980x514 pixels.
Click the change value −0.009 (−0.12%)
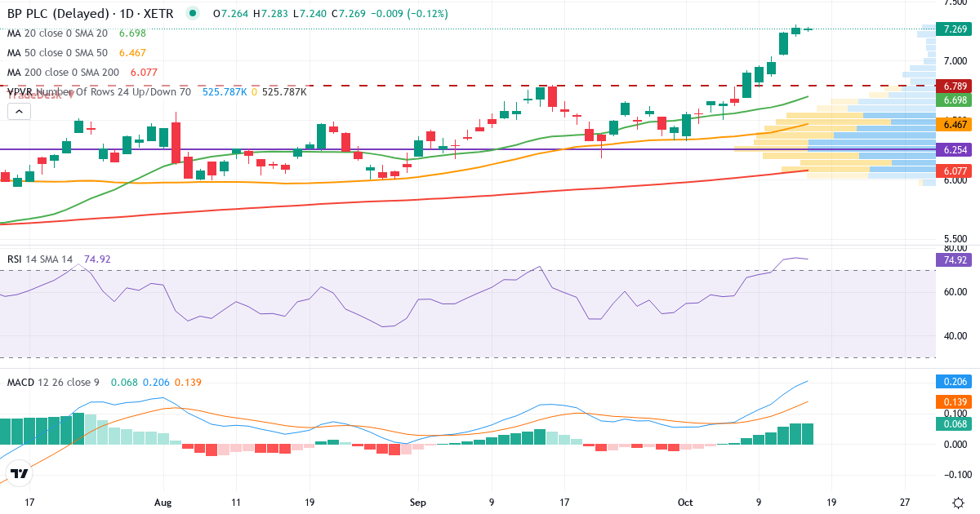pos(408,14)
